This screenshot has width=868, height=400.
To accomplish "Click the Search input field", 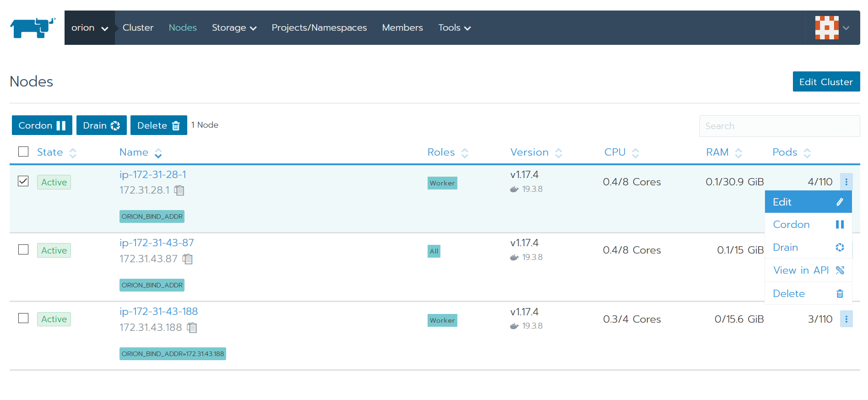I will click(x=779, y=126).
